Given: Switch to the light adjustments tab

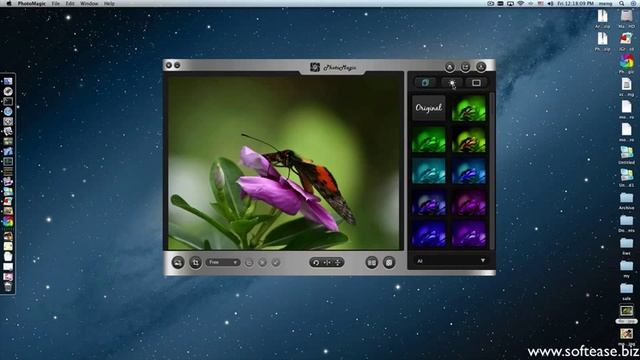Looking at the screenshot, I should tap(451, 82).
